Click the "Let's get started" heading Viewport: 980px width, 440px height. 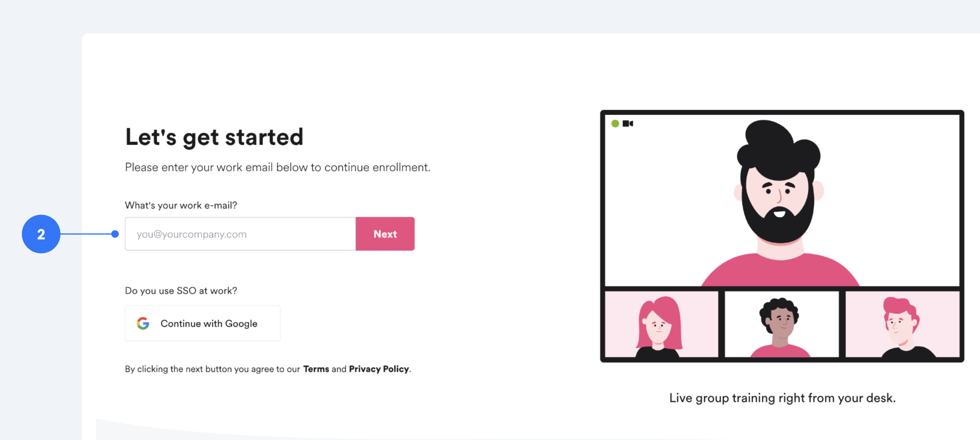[x=214, y=137]
